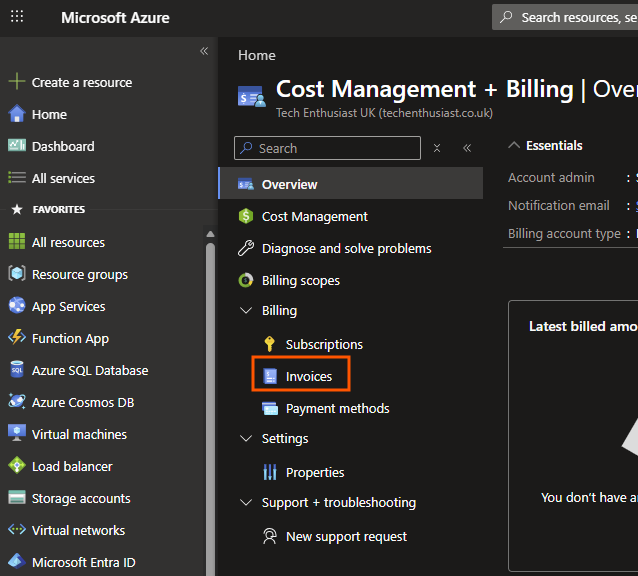Screen dimensions: 638x576
Task: Open the Virtual networks icon
Action: tap(17, 530)
